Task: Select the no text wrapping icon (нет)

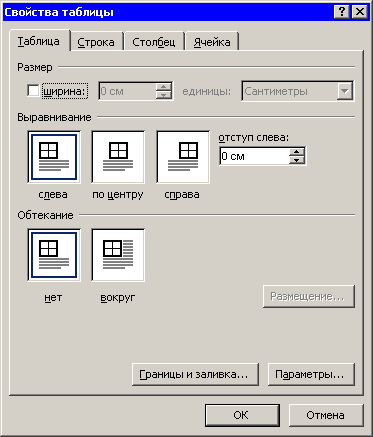Action: (54, 255)
